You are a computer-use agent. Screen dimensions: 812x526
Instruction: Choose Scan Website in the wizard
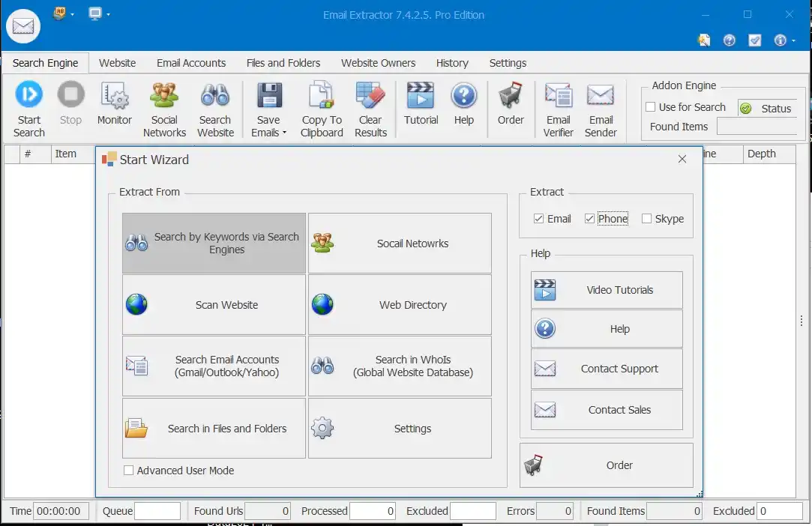(214, 304)
